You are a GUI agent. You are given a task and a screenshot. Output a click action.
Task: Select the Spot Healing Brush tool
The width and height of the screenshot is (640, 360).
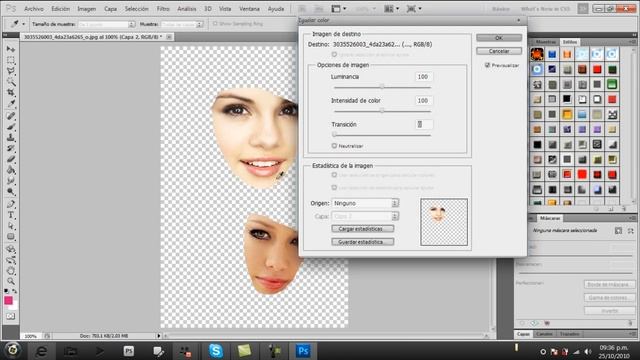11,116
